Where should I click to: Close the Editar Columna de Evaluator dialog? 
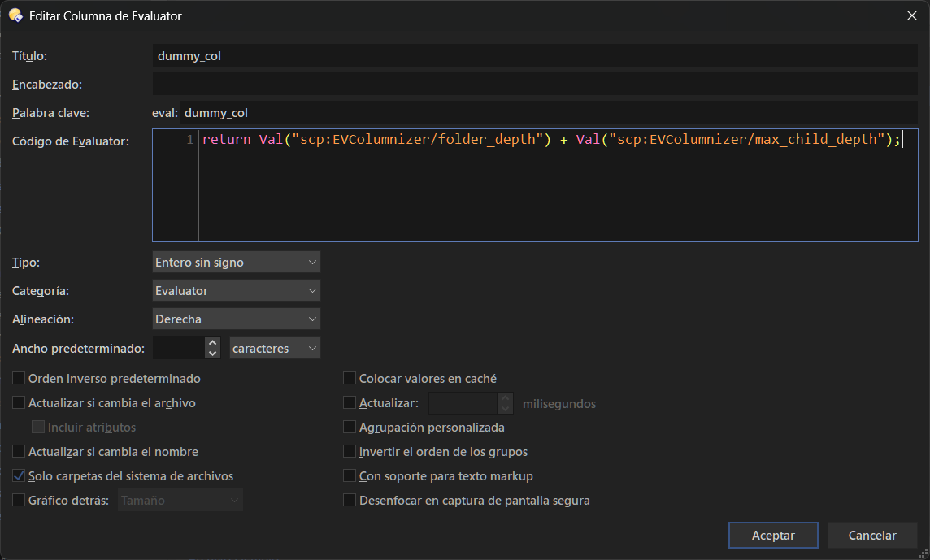tap(911, 15)
